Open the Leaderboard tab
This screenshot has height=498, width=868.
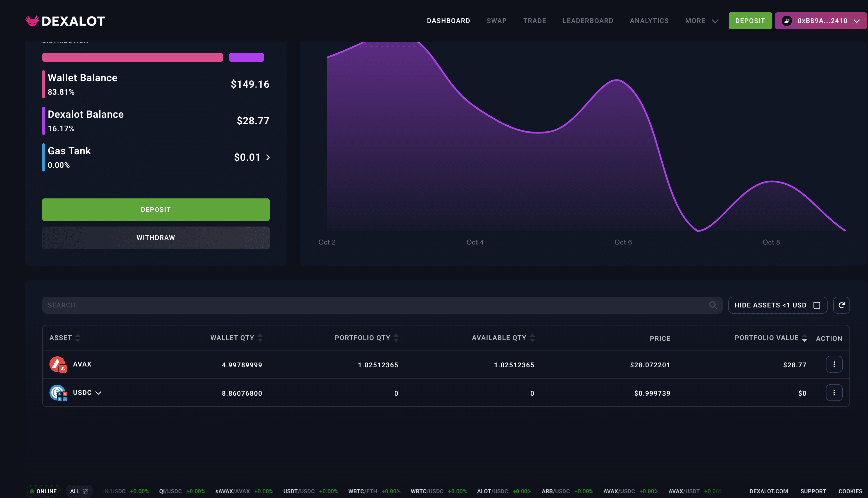588,21
